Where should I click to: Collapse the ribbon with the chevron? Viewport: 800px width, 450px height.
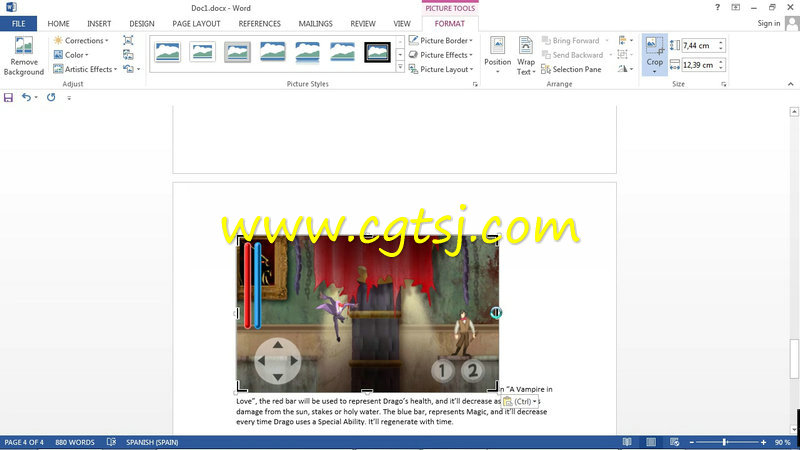[x=790, y=84]
